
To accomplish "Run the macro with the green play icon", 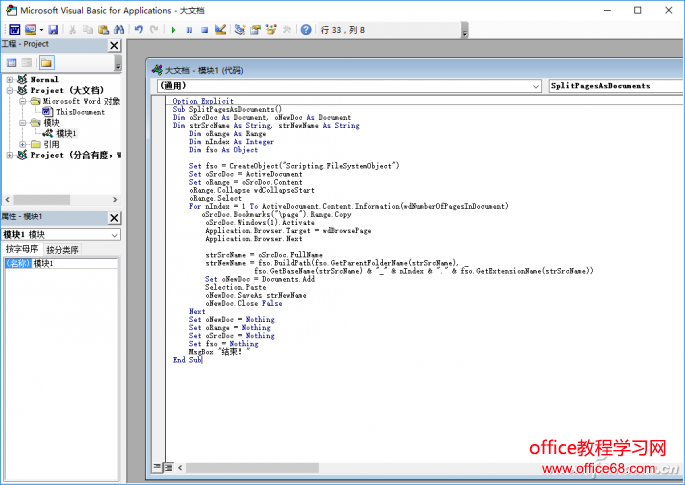I will pyautogui.click(x=174, y=30).
